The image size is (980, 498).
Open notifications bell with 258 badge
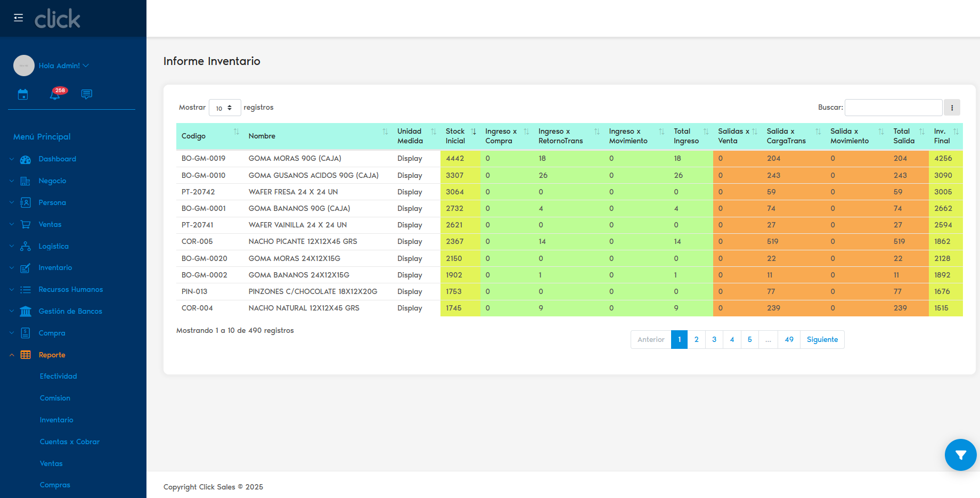(x=55, y=95)
